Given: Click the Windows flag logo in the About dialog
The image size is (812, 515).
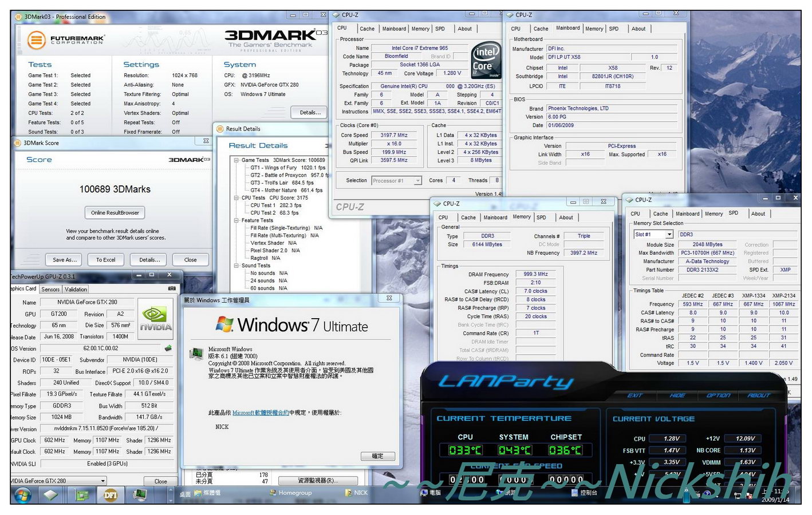Looking at the screenshot, I should (x=224, y=324).
